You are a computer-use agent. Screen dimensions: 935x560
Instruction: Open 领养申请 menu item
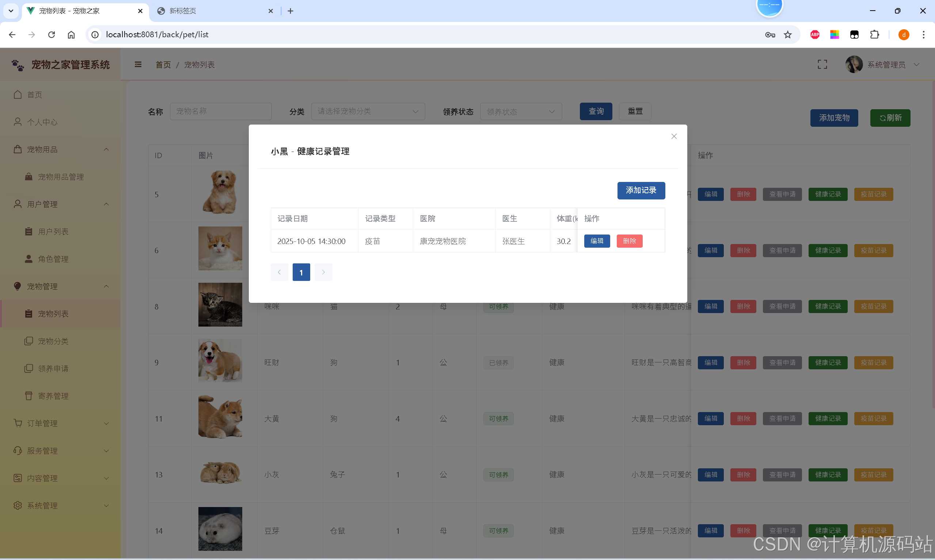point(60,368)
